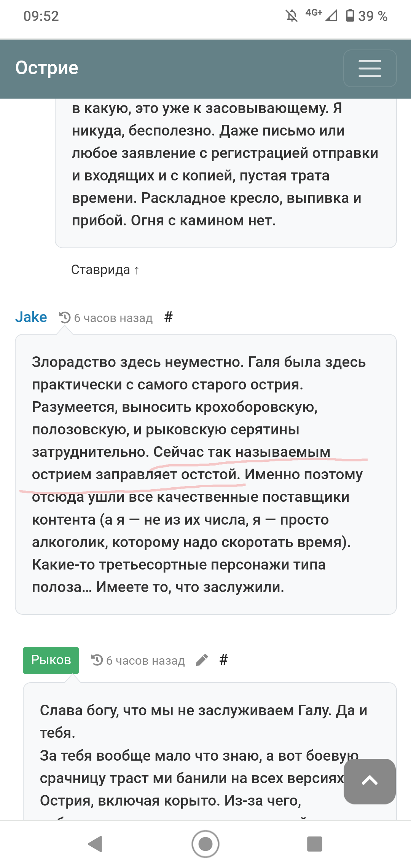
Task: Tap the 09:52 status bar clock
Action: pos(41,16)
